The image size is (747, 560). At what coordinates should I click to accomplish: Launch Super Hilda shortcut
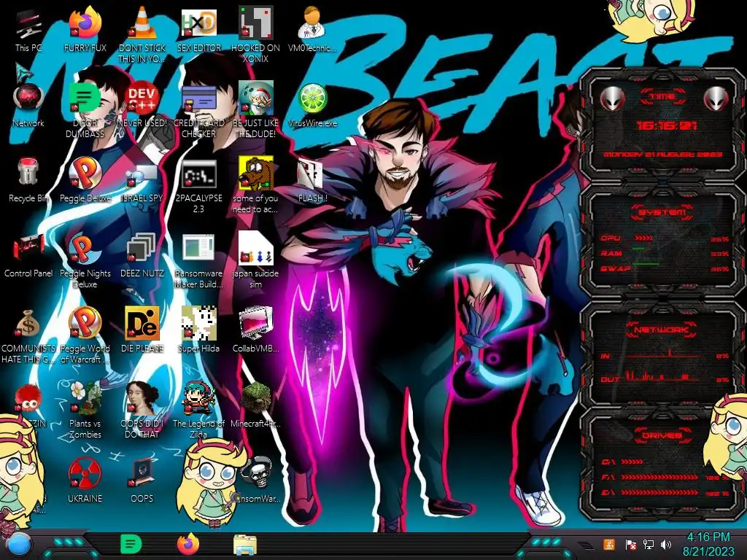pyautogui.click(x=198, y=323)
